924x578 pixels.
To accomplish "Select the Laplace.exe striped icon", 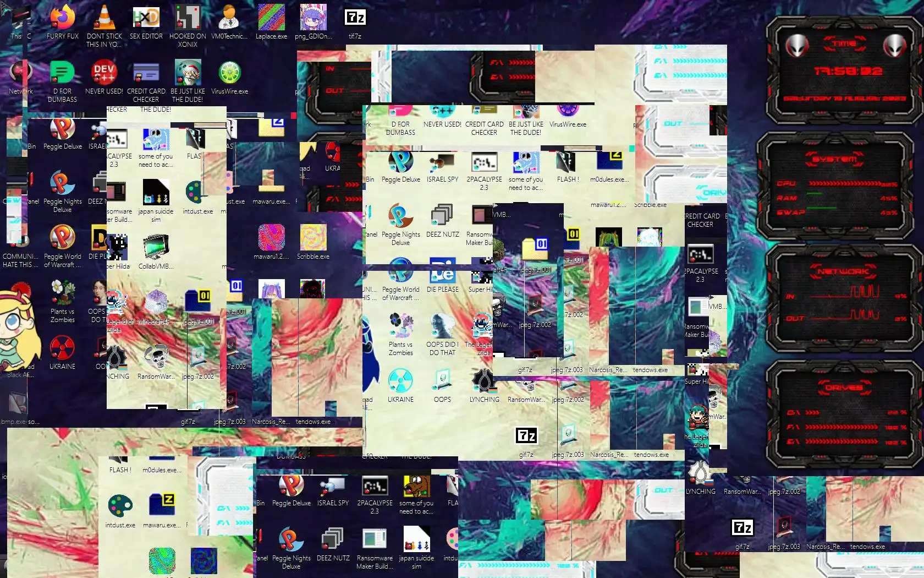I will click(271, 18).
